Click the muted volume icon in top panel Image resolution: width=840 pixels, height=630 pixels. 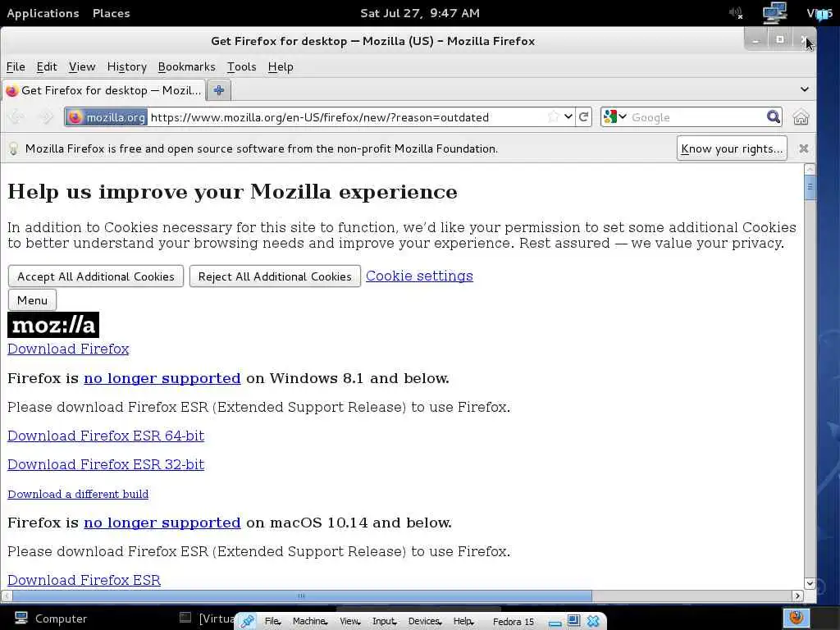coord(736,13)
